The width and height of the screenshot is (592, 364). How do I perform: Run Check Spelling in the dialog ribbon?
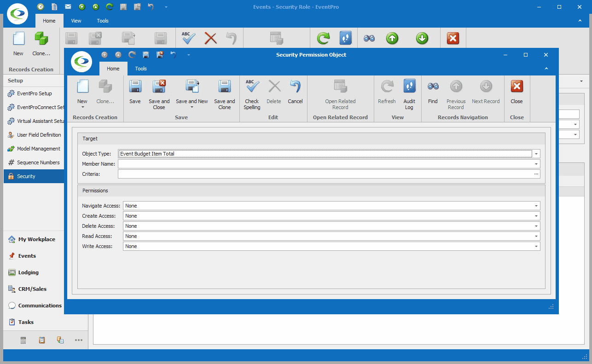point(252,94)
